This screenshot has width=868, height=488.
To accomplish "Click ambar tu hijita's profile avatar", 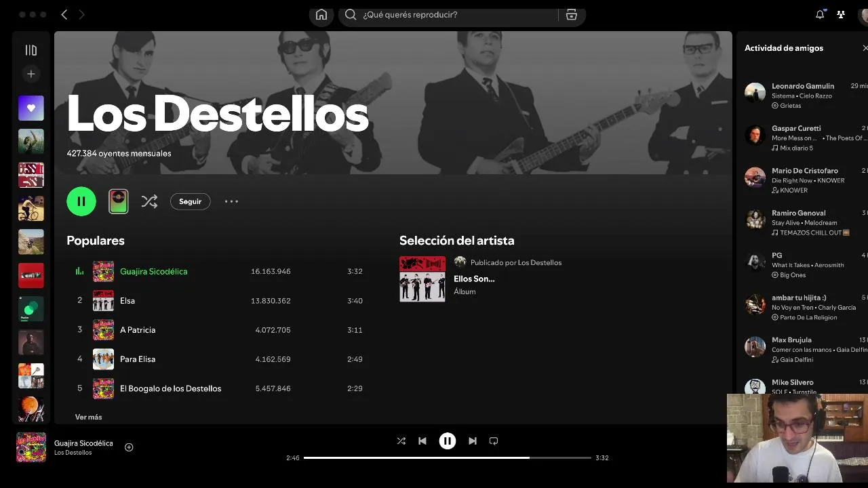I will [755, 304].
